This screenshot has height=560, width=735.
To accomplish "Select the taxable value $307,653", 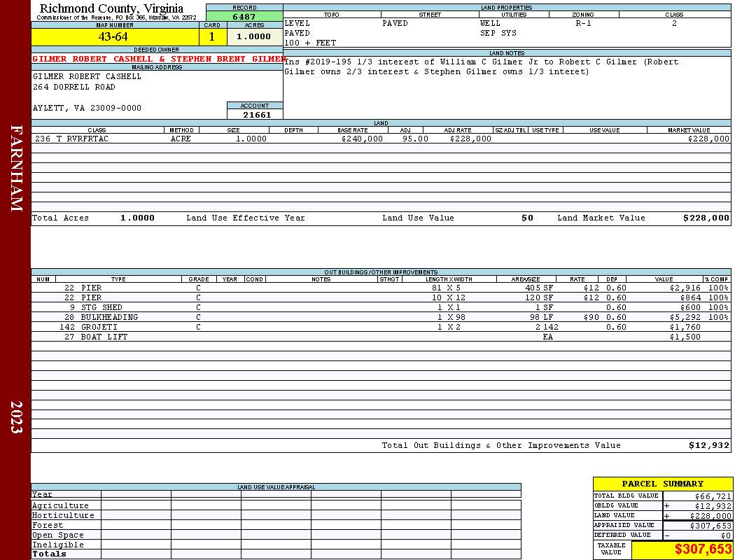I will click(x=703, y=549).
